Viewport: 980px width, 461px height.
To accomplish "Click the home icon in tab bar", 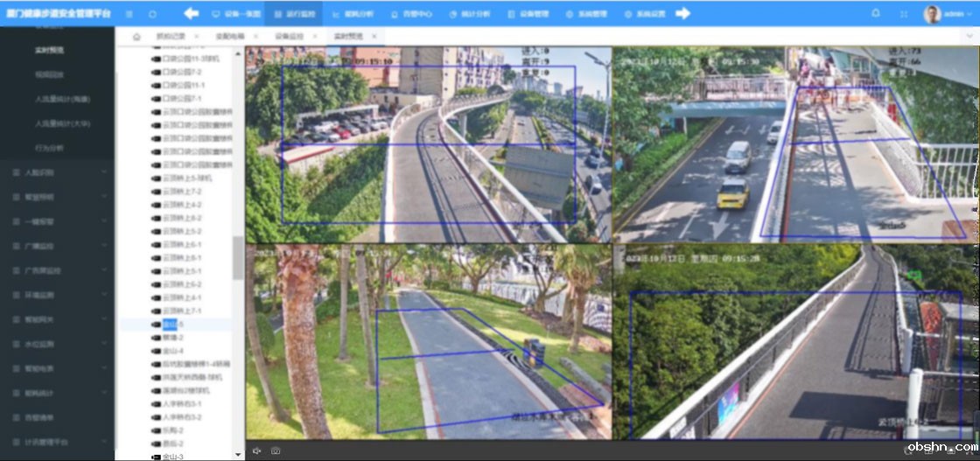I will [x=136, y=36].
